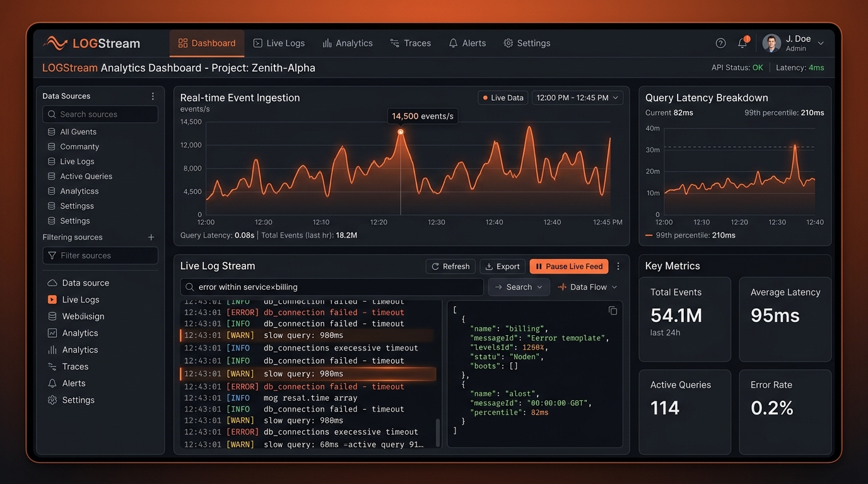Add a filtering source with plus icon
Image resolution: width=868 pixels, height=484 pixels.
(151, 238)
